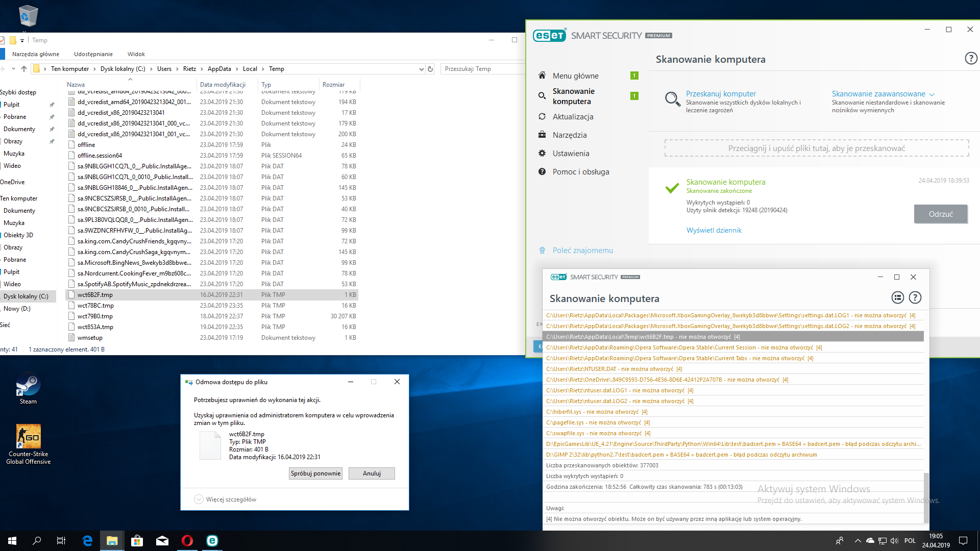Open Pobrane under Szybki dostęp
Viewport: 980px width, 551px height.
tap(15, 116)
